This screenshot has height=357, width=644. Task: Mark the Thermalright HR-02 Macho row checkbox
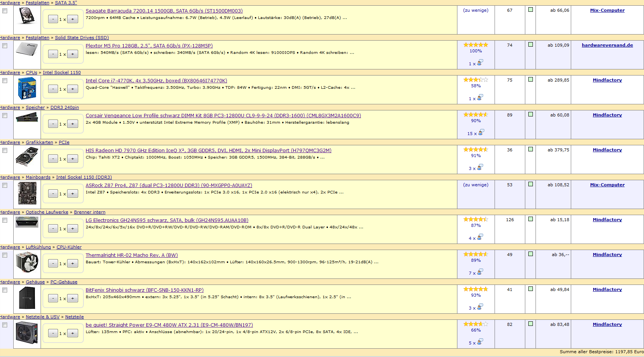pyautogui.click(x=5, y=255)
